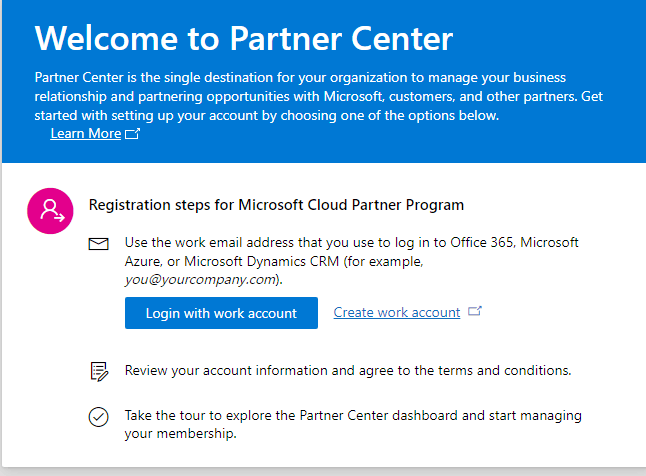Image resolution: width=646 pixels, height=476 pixels.
Task: Click the Review your account information step
Action: click(348, 370)
